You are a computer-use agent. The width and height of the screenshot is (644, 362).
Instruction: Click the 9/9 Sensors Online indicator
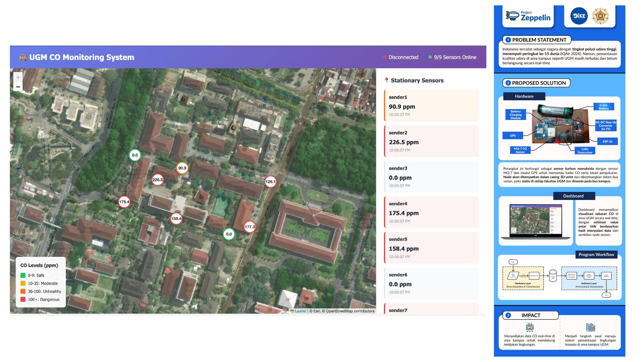(452, 57)
